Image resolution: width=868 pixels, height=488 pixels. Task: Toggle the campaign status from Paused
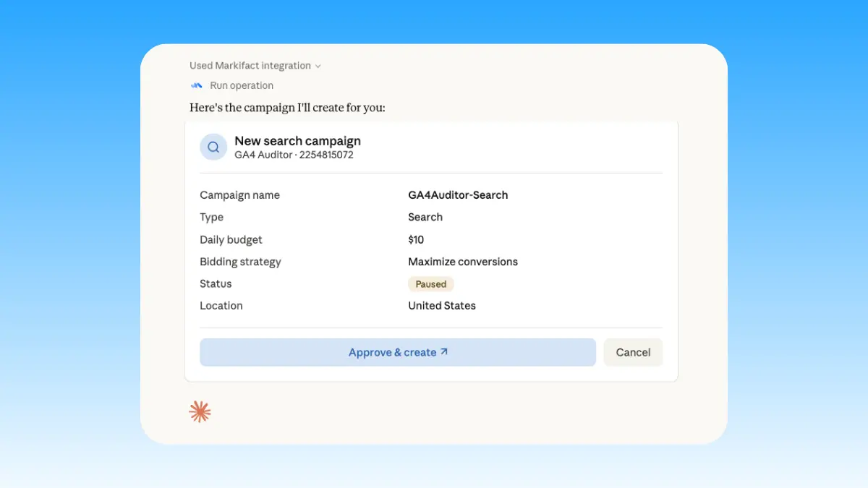tap(430, 283)
